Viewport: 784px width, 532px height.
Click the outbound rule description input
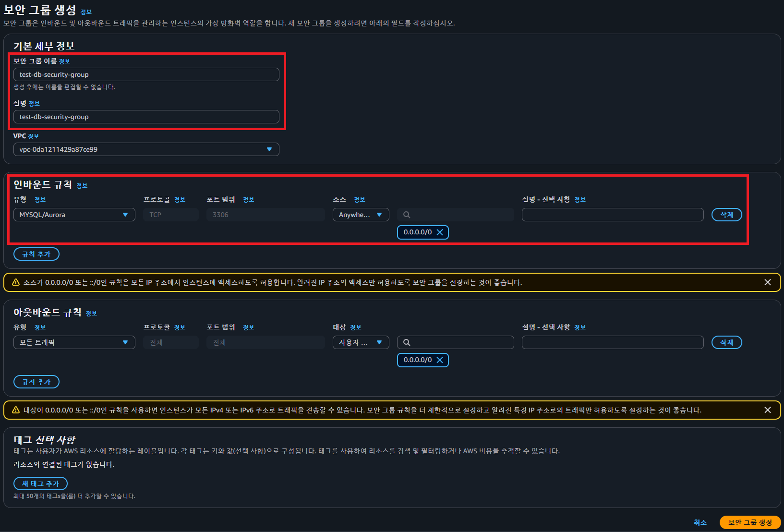tap(613, 342)
